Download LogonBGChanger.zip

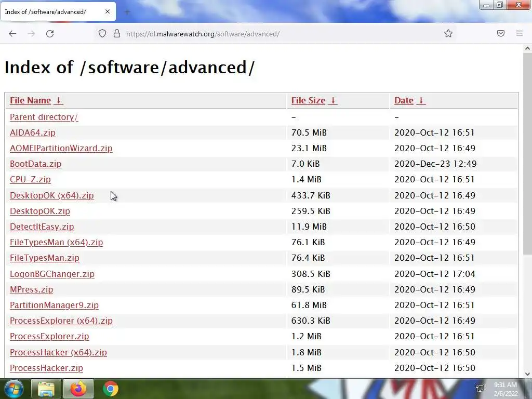[52, 274]
